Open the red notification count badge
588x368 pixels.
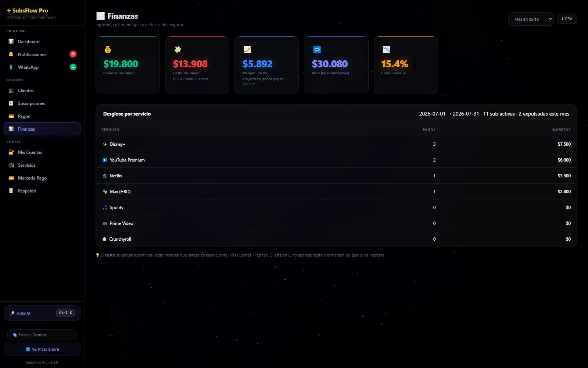coord(73,54)
